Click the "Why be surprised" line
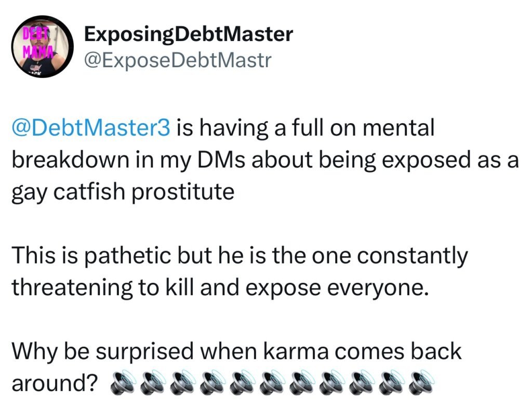 [236, 351]
